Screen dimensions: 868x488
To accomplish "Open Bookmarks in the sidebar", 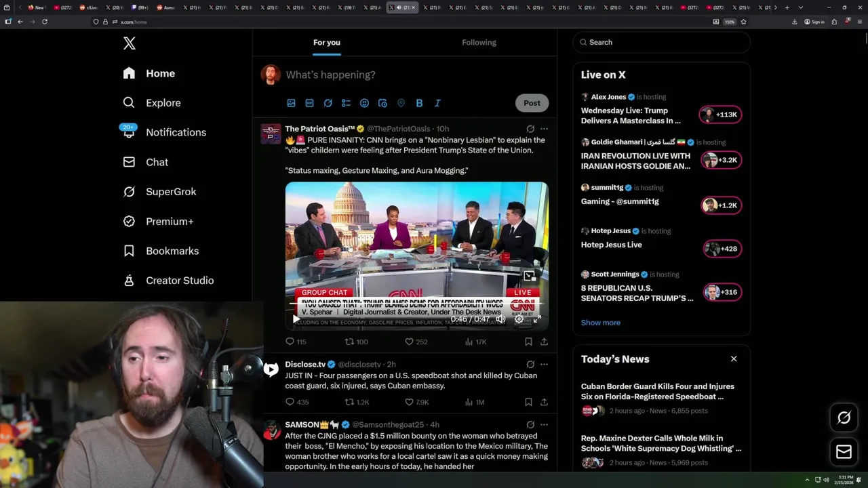I will (161, 251).
